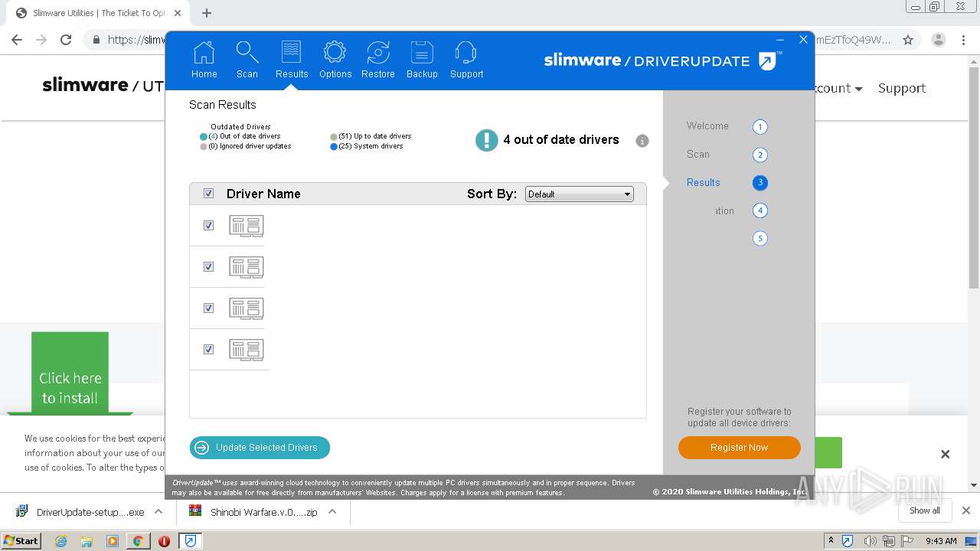This screenshot has width=980, height=551.
Task: Uncheck the second driver row checkbox
Action: pos(208,267)
